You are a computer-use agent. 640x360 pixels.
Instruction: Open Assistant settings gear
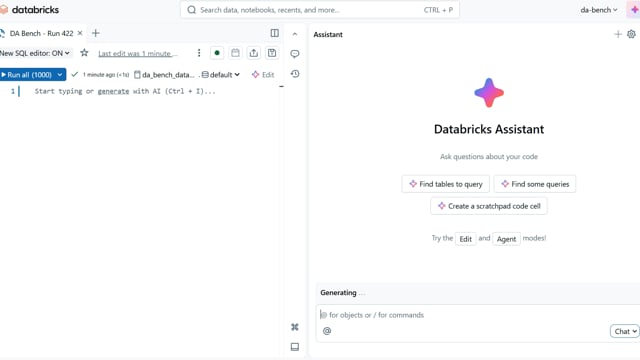(x=631, y=34)
